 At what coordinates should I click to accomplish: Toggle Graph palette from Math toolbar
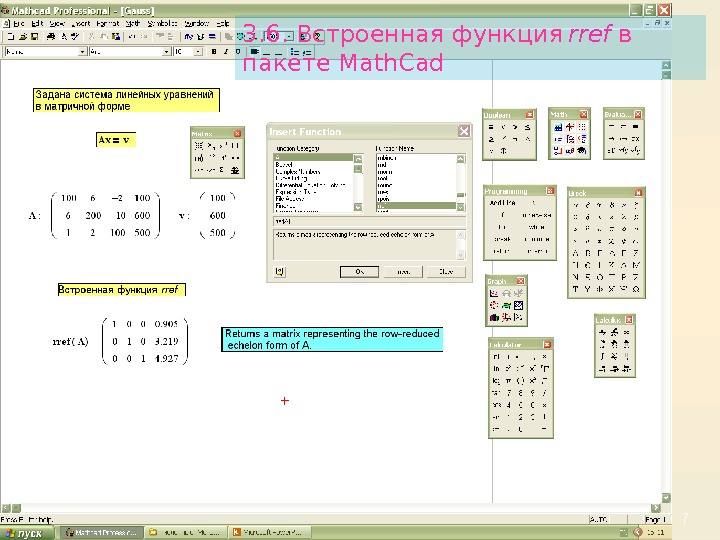[570, 127]
